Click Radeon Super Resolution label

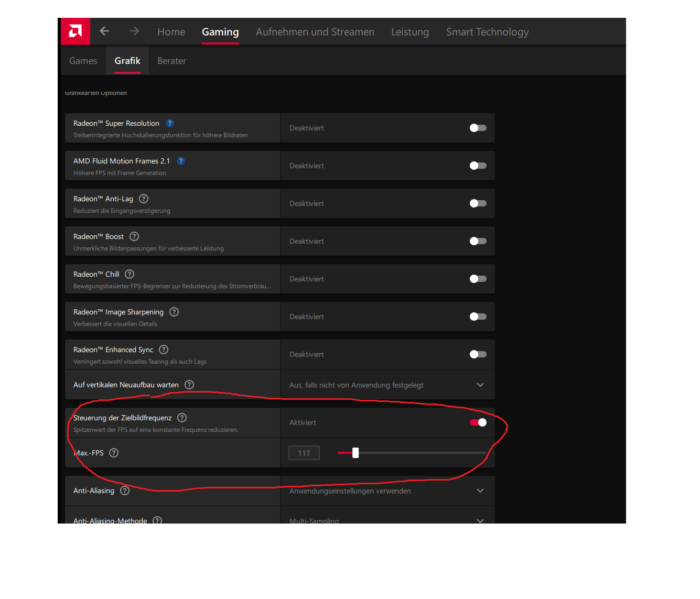116,123
